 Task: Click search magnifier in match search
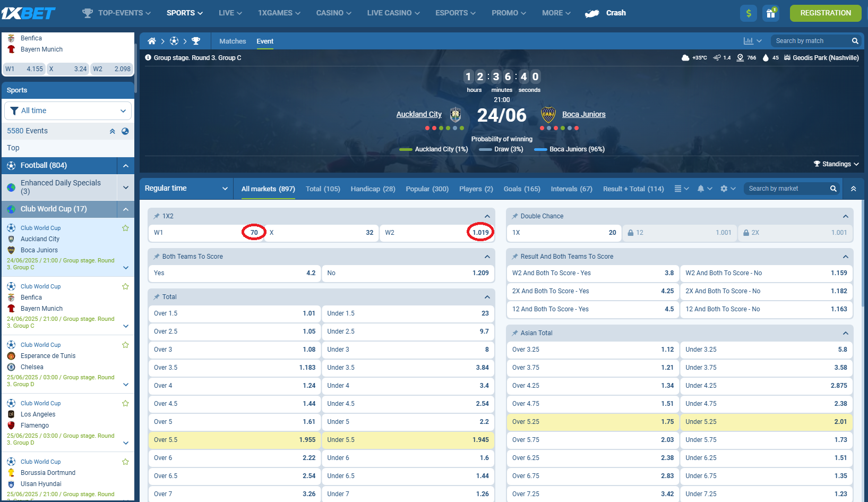point(855,41)
